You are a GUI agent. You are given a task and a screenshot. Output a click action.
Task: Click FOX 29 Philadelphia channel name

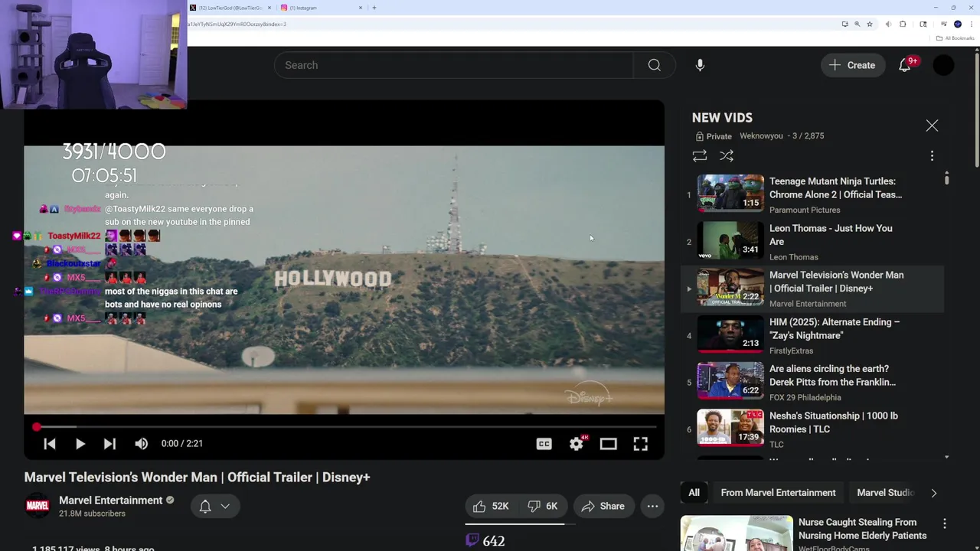coord(805,398)
